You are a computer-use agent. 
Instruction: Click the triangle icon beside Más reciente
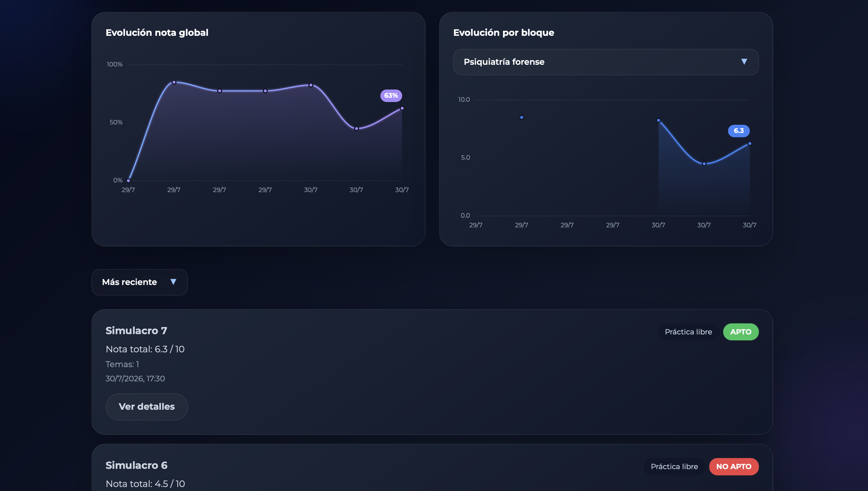173,282
